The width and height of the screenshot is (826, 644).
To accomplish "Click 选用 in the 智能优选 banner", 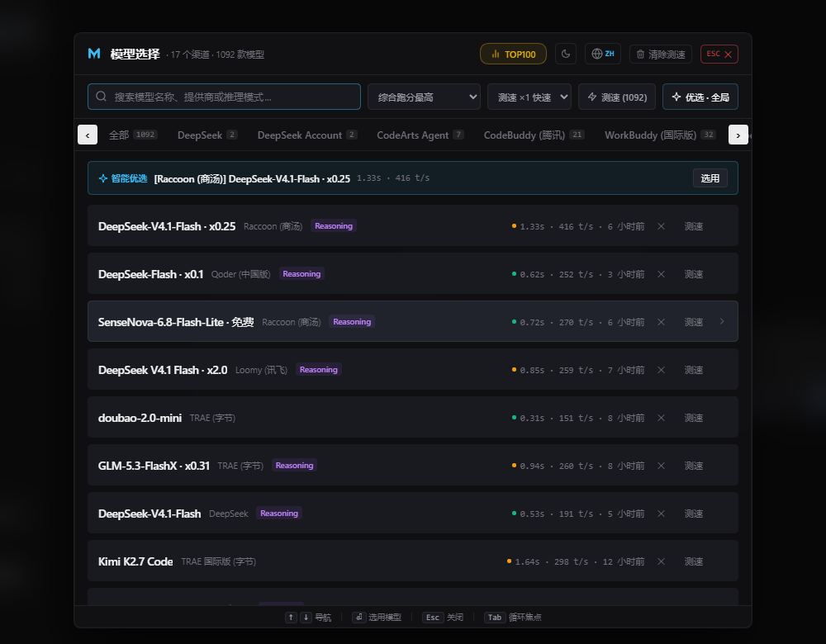I will (x=710, y=178).
